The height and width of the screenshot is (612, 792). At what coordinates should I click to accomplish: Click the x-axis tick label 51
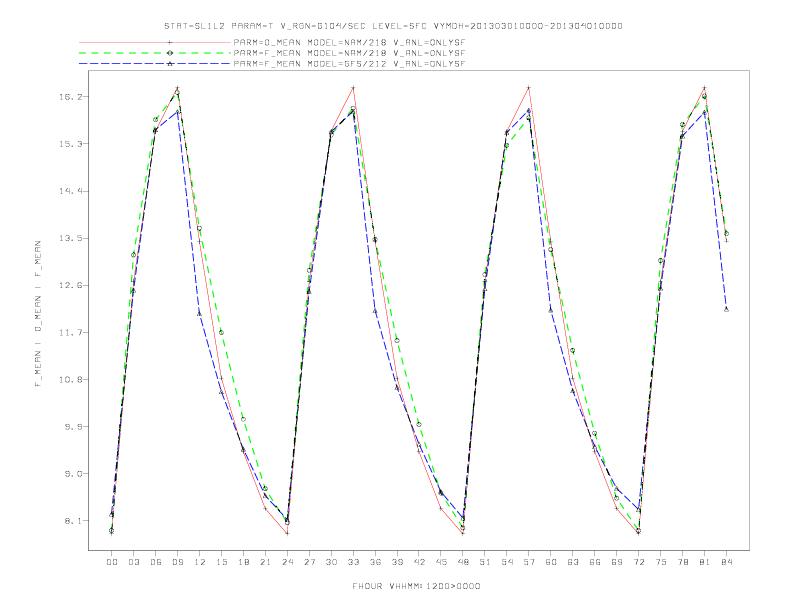point(485,562)
